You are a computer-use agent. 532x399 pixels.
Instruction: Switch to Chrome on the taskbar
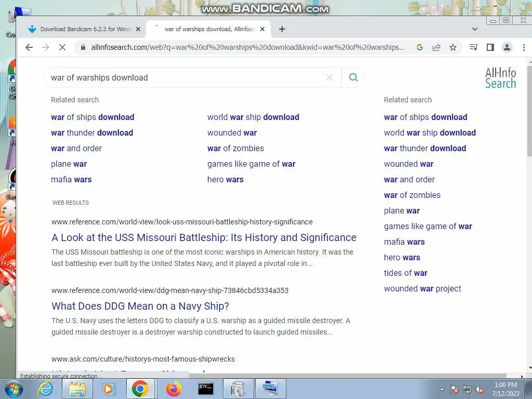tap(140, 389)
